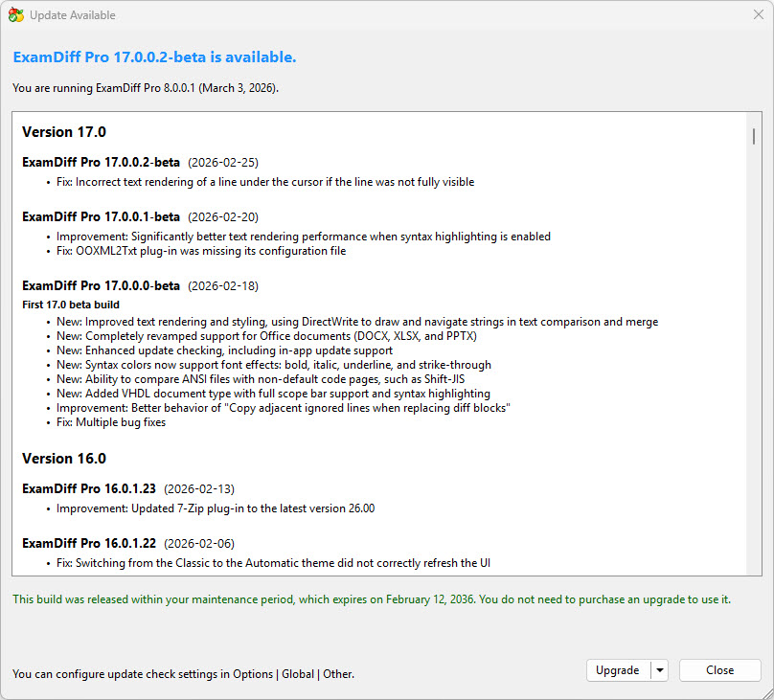Click 'Fix: OOXML2Txt plug-in was missing' entry
This screenshot has height=700, width=774.
point(201,251)
